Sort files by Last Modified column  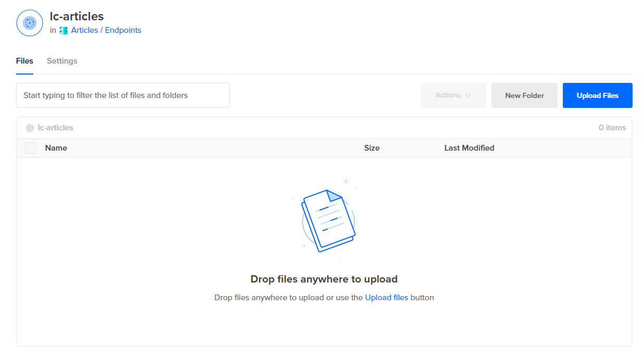coord(469,148)
